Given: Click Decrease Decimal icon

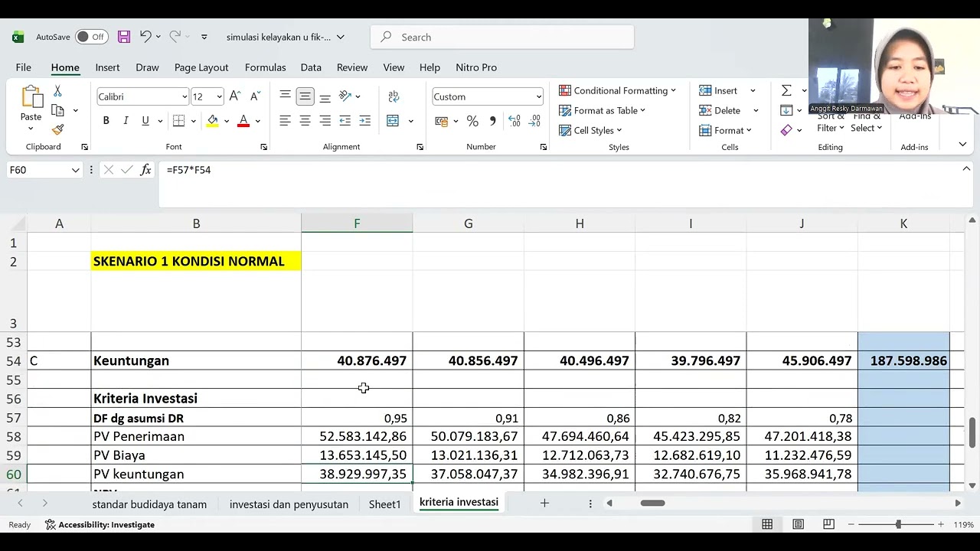Looking at the screenshot, I should point(534,121).
